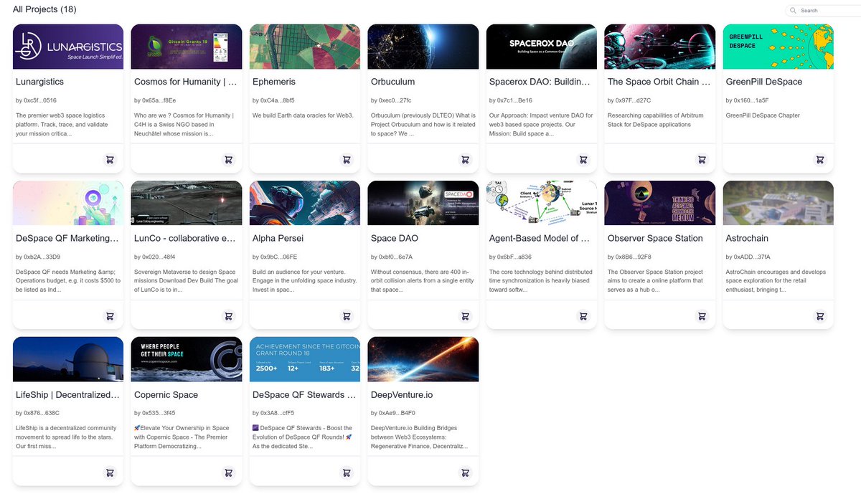Add Orbuculum to cart
Viewport: 861px width, 504px height.
click(x=465, y=159)
